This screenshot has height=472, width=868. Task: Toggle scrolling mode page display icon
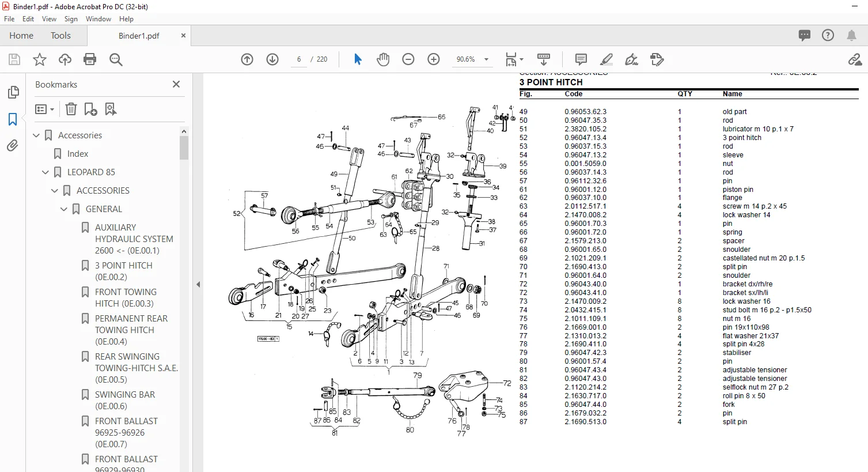point(543,59)
